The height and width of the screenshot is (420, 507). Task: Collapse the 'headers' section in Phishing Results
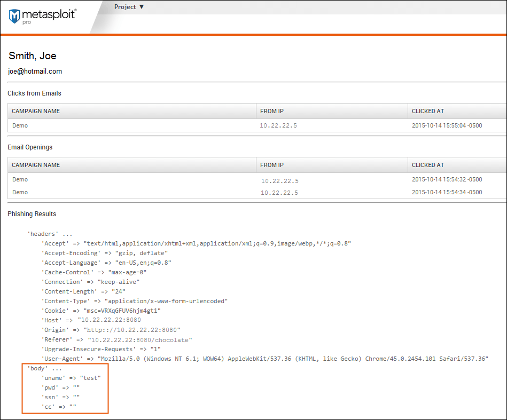pyautogui.click(x=49, y=234)
